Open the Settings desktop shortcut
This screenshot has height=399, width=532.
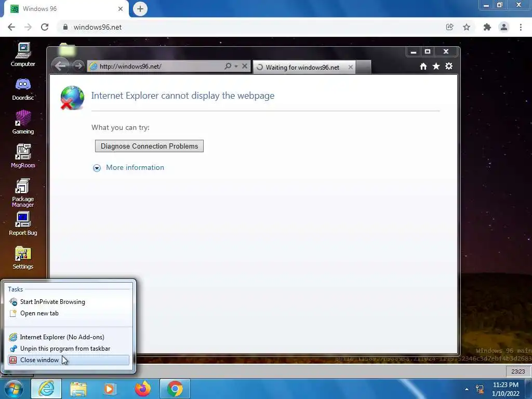click(23, 258)
